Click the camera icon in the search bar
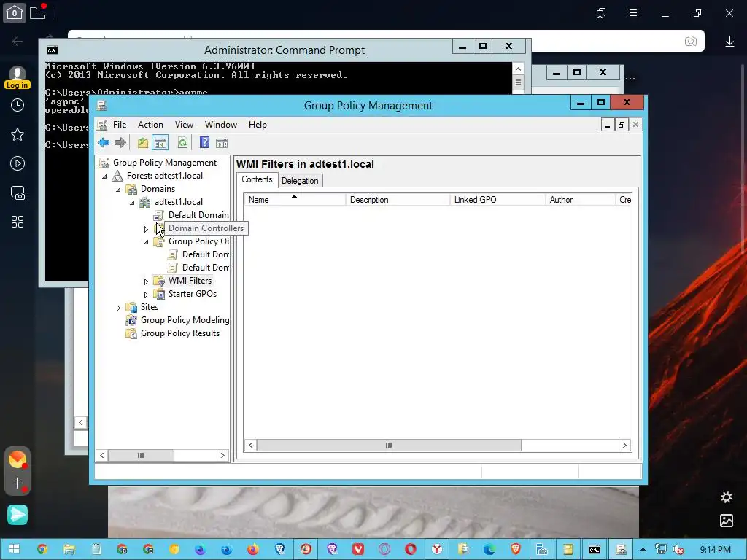Screen dimensions: 747x560 [690, 41]
